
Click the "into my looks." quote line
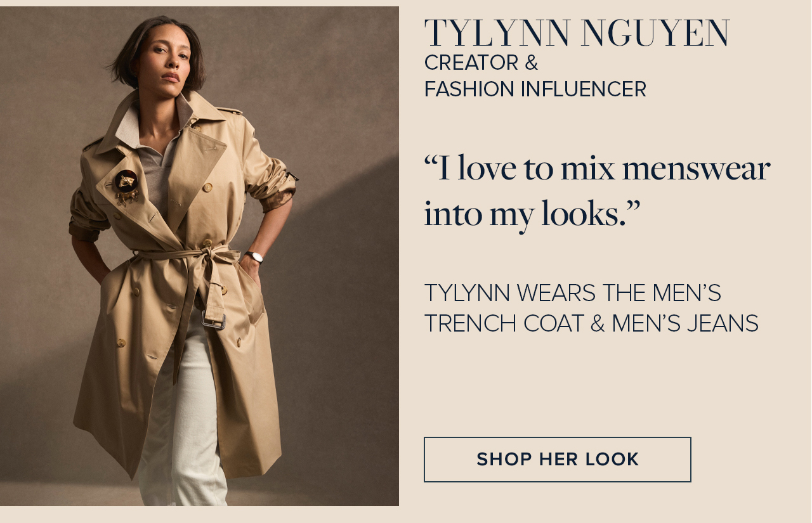pos(532,214)
